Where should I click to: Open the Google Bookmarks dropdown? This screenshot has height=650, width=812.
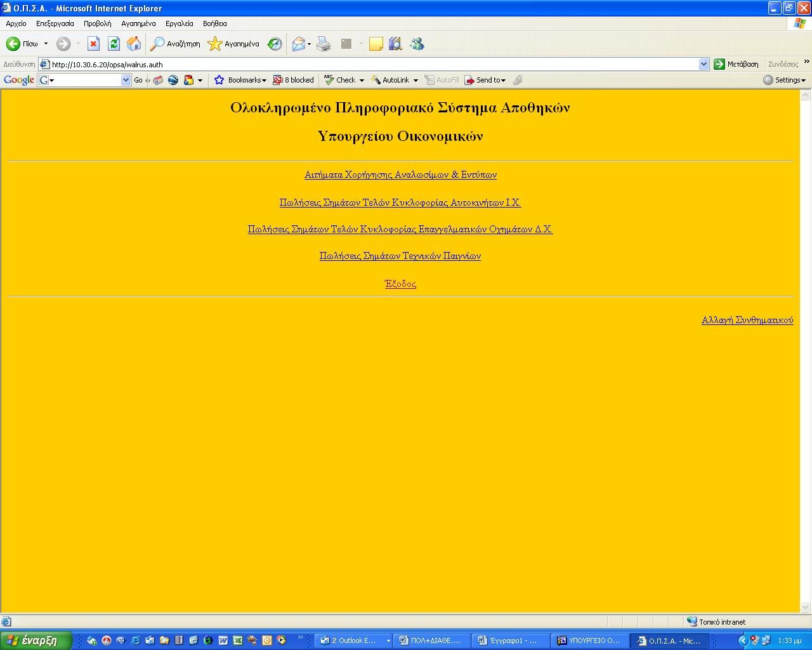(241, 80)
